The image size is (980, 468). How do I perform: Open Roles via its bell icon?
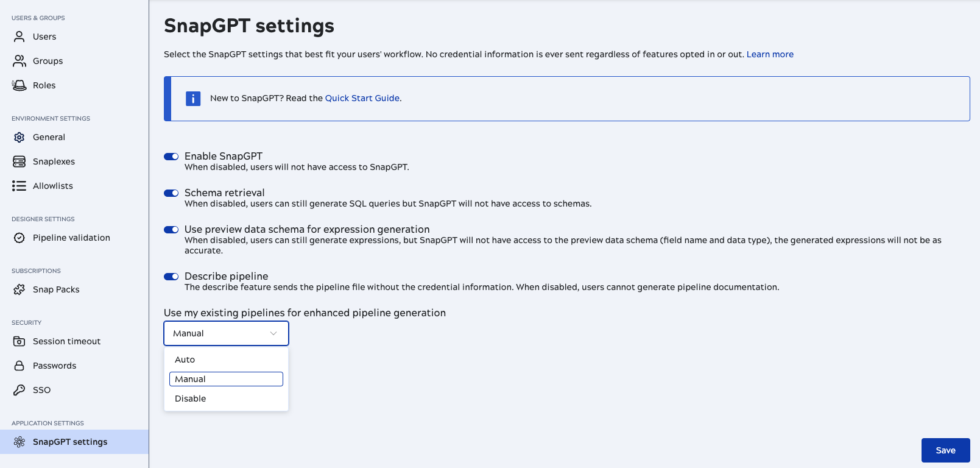coord(19,85)
